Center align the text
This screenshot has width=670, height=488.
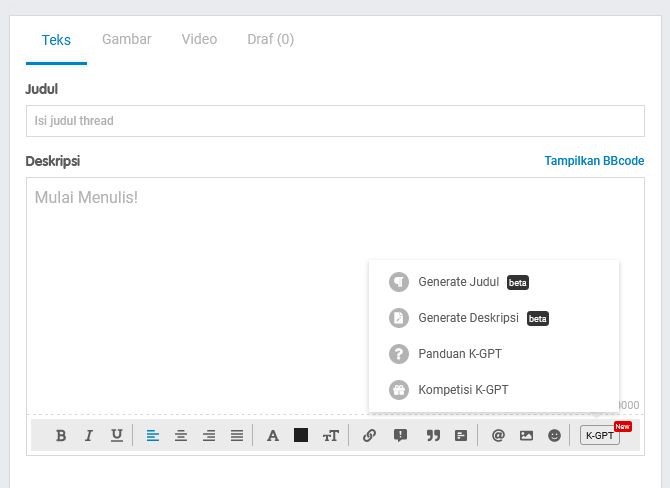[x=181, y=436]
